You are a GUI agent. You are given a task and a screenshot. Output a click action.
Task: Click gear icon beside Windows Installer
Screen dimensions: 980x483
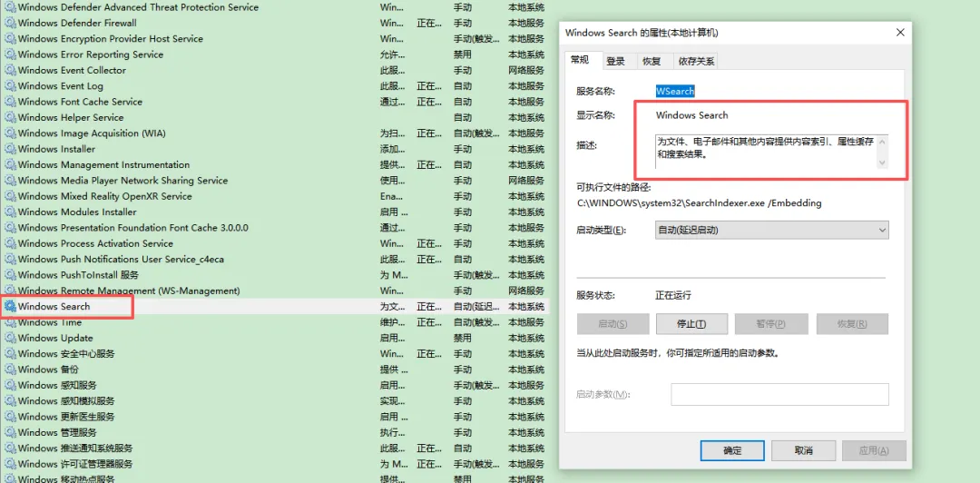click(x=11, y=149)
